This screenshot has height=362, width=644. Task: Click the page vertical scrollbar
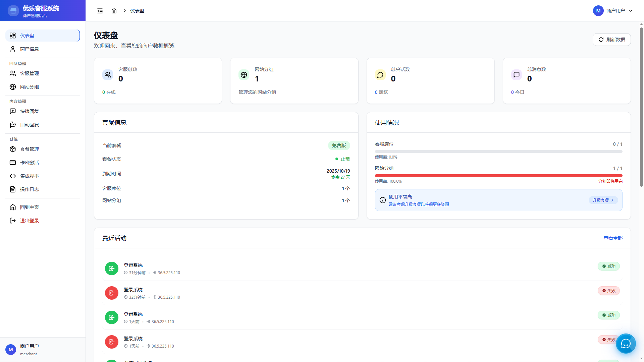coord(641,107)
